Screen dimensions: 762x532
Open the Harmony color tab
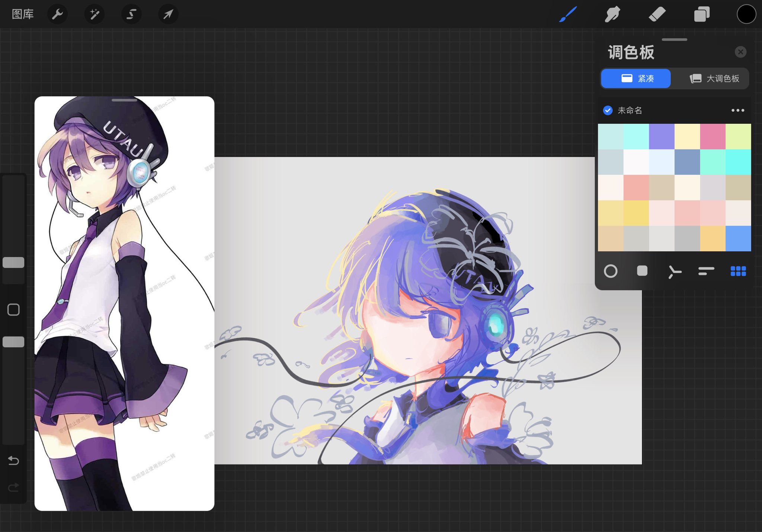pyautogui.click(x=674, y=272)
